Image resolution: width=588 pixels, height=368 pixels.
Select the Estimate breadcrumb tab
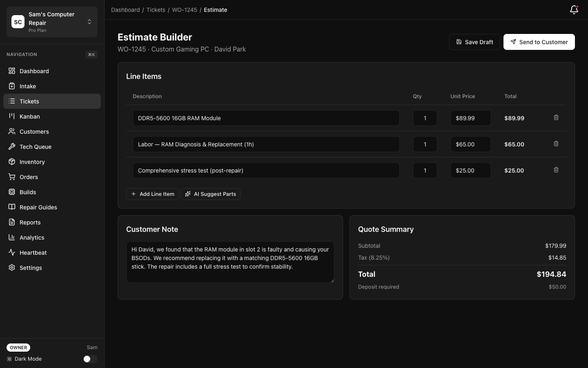[x=215, y=10]
